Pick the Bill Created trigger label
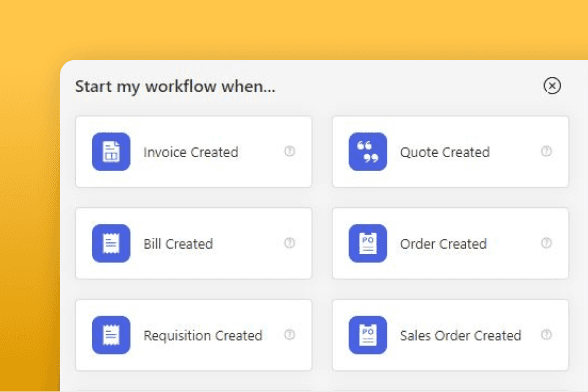Viewport: 588px width, 392px height. 178,244
